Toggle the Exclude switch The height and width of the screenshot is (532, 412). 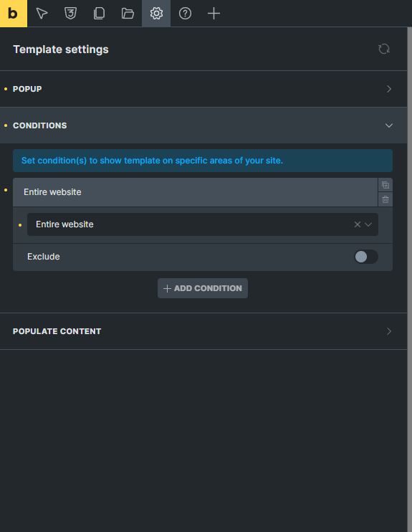[x=366, y=257]
